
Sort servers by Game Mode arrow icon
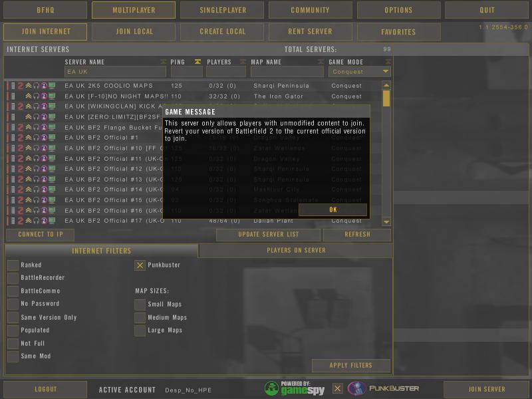pyautogui.click(x=388, y=62)
